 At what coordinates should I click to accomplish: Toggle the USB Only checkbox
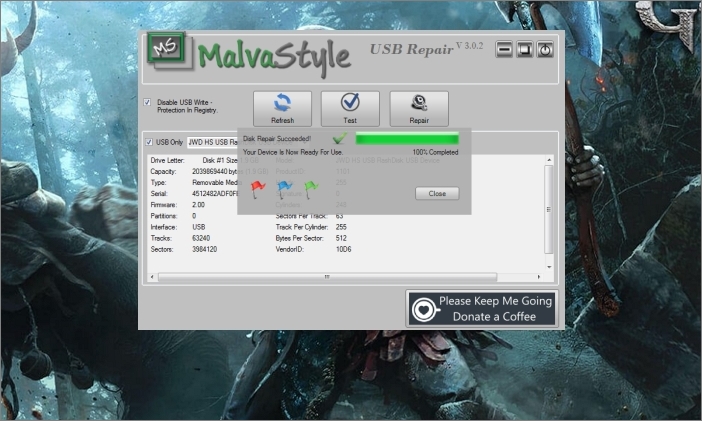point(149,142)
